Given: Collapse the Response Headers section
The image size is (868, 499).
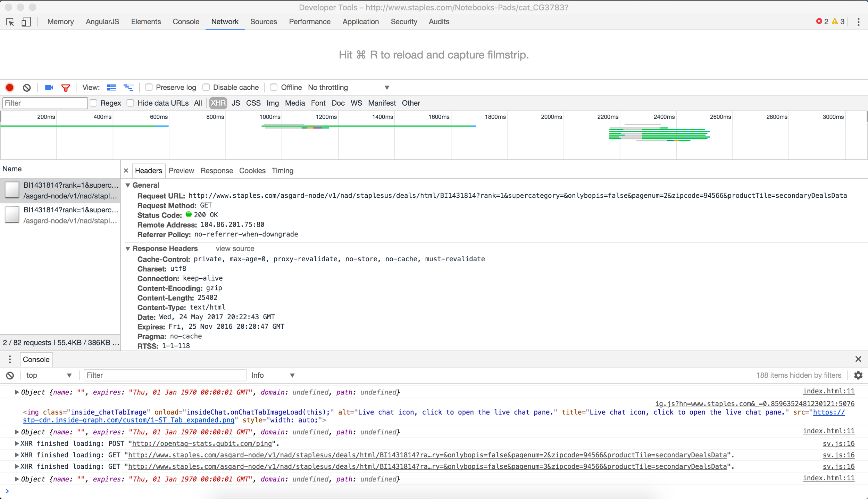Looking at the screenshot, I should (x=128, y=248).
